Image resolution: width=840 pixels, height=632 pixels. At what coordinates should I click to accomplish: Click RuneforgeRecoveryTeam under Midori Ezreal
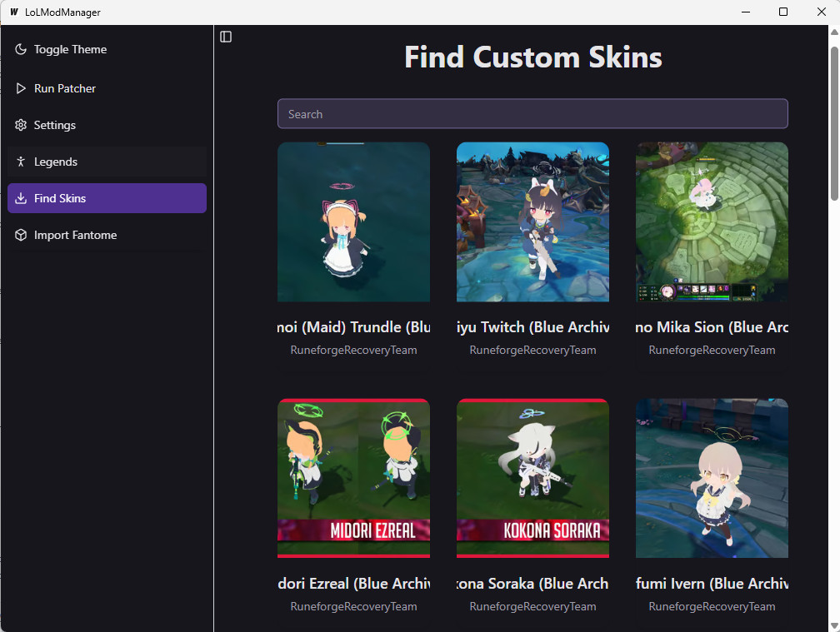(x=353, y=606)
